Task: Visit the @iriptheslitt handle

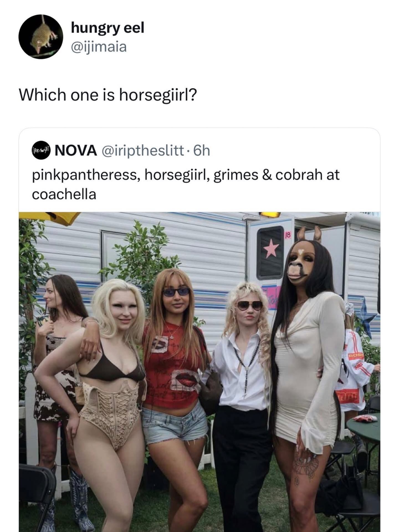Action: (x=142, y=151)
